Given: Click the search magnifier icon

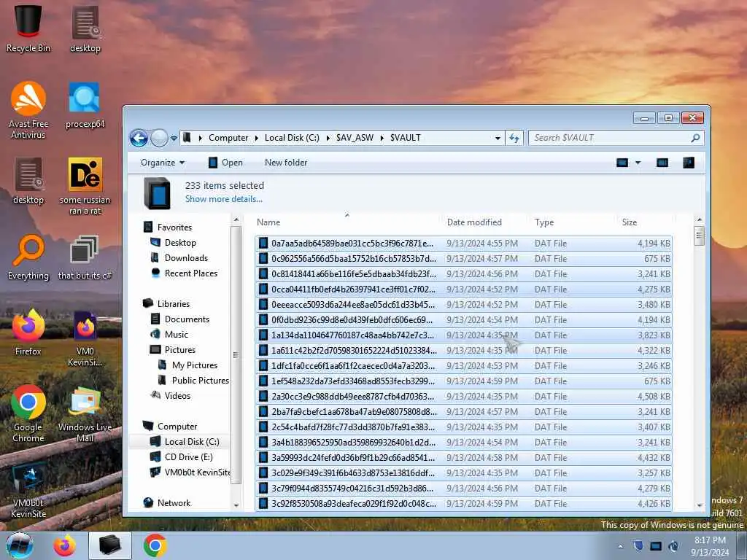Looking at the screenshot, I should point(695,138).
